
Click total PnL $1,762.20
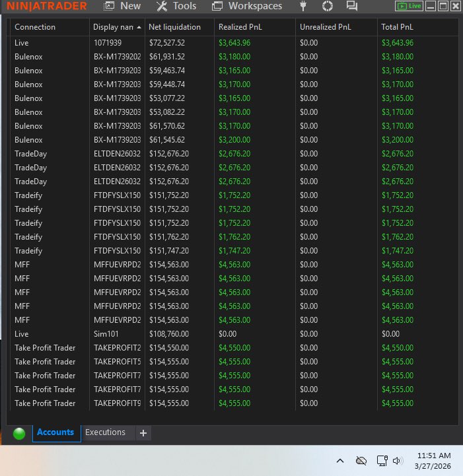tap(398, 237)
